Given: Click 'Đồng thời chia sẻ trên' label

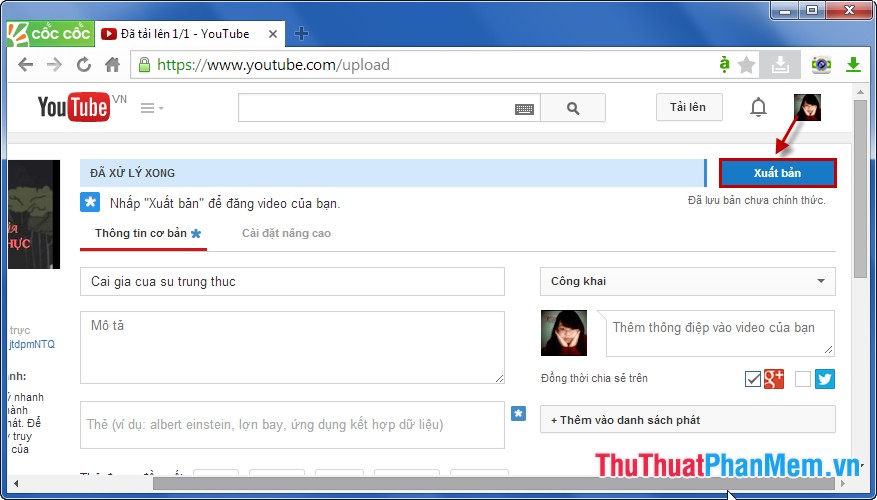Looking at the screenshot, I should point(594,379).
